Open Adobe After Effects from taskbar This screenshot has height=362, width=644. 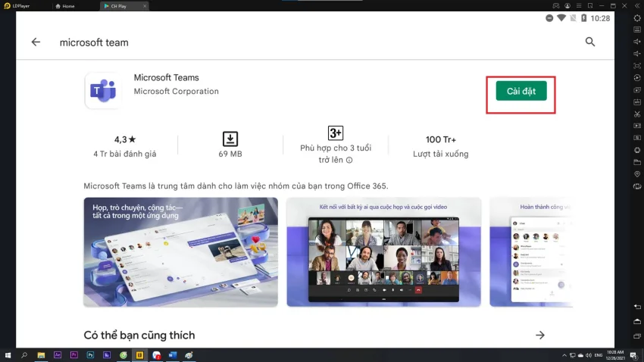(58, 355)
